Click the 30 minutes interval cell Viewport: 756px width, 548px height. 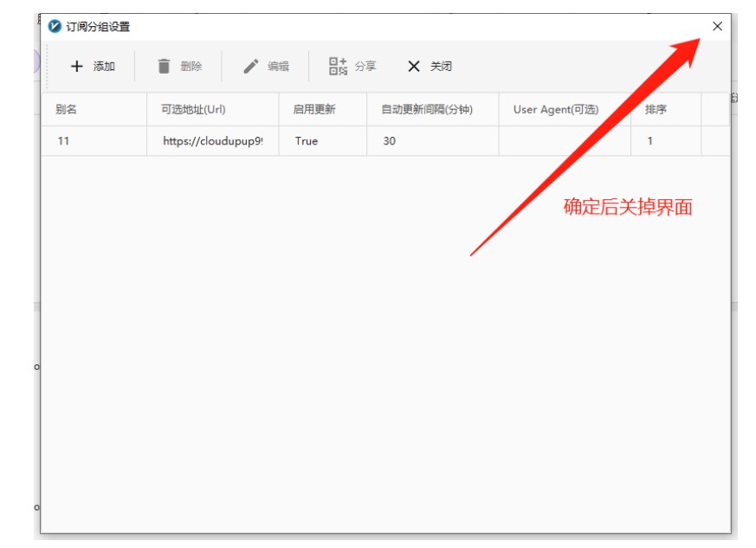(x=433, y=141)
